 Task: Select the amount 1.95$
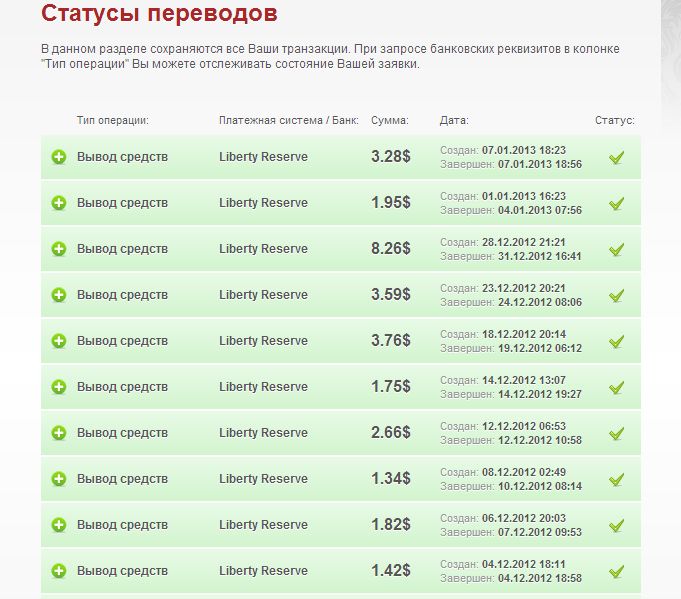tap(390, 202)
